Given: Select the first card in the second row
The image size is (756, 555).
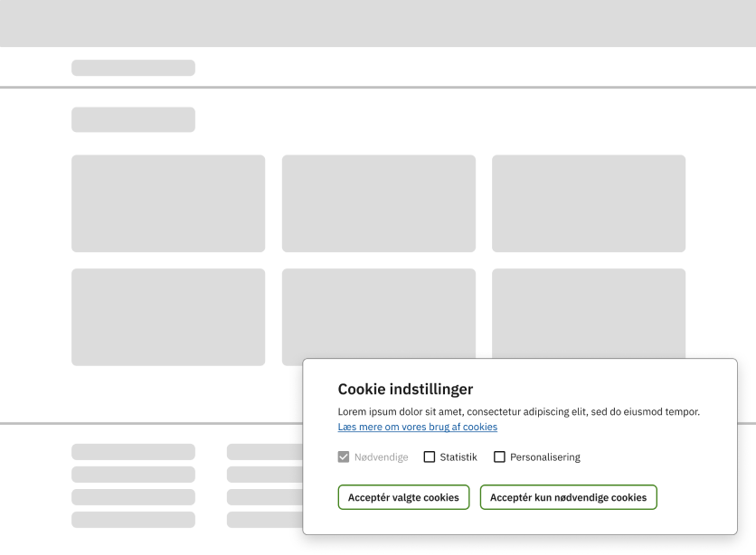Looking at the screenshot, I should [168, 316].
